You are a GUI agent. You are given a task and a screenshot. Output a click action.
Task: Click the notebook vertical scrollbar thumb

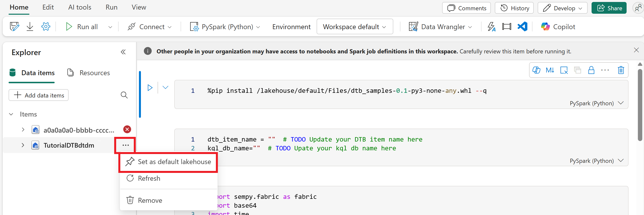[x=640, y=105]
